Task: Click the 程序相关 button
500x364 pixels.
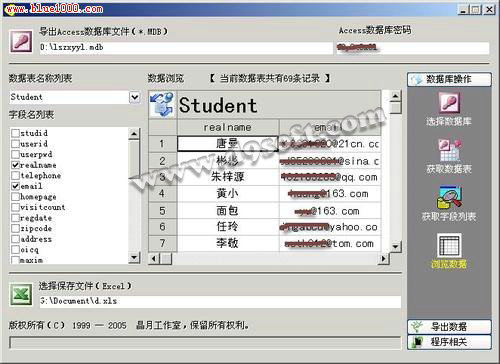Action: pos(449,342)
